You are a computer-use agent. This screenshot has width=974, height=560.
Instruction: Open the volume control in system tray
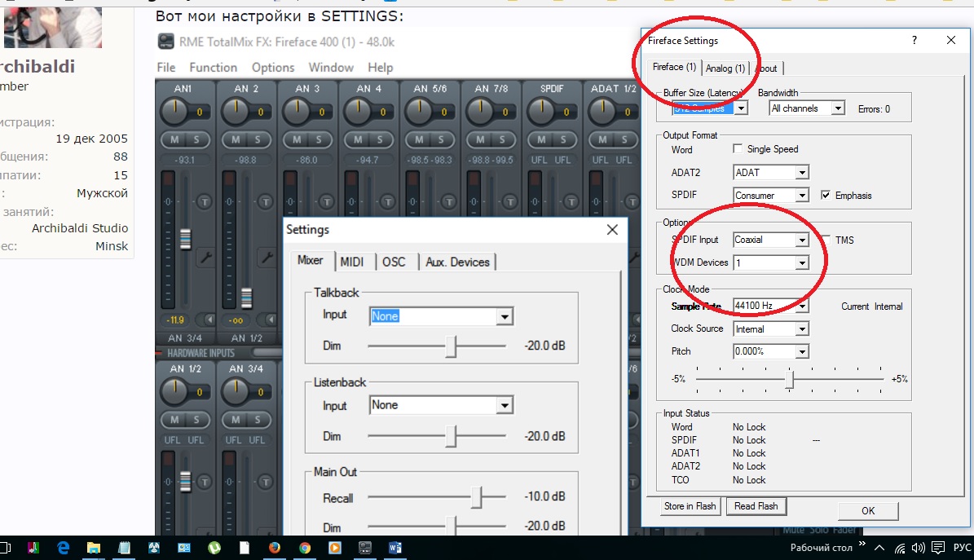click(918, 548)
